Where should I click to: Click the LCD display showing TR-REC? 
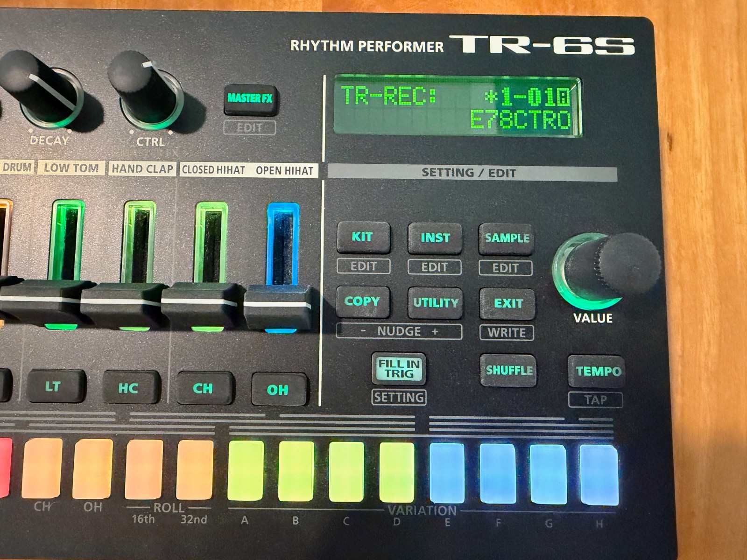click(x=458, y=106)
